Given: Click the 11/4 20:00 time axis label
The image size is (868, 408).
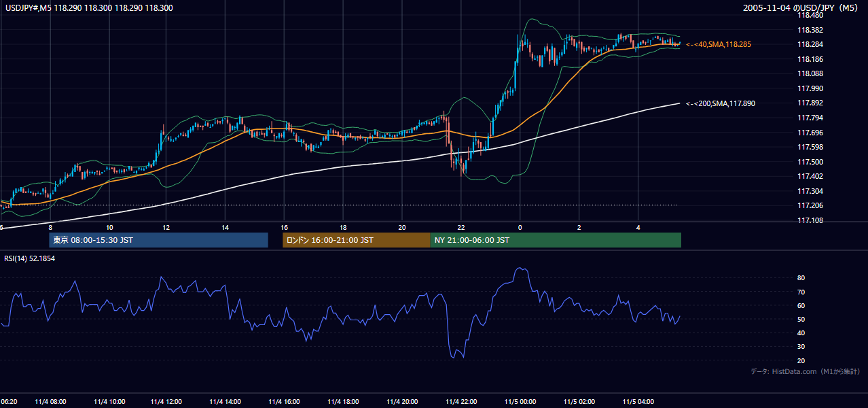Looking at the screenshot, I should (x=402, y=402).
